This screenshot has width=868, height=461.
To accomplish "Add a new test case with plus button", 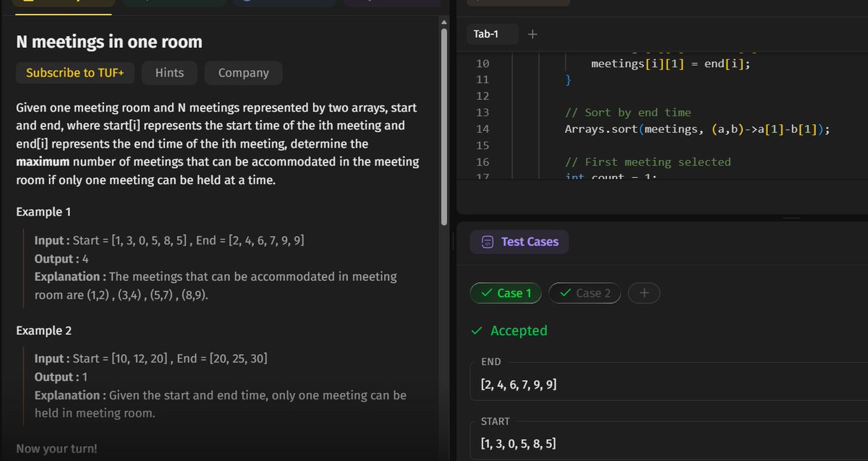I will coord(644,293).
